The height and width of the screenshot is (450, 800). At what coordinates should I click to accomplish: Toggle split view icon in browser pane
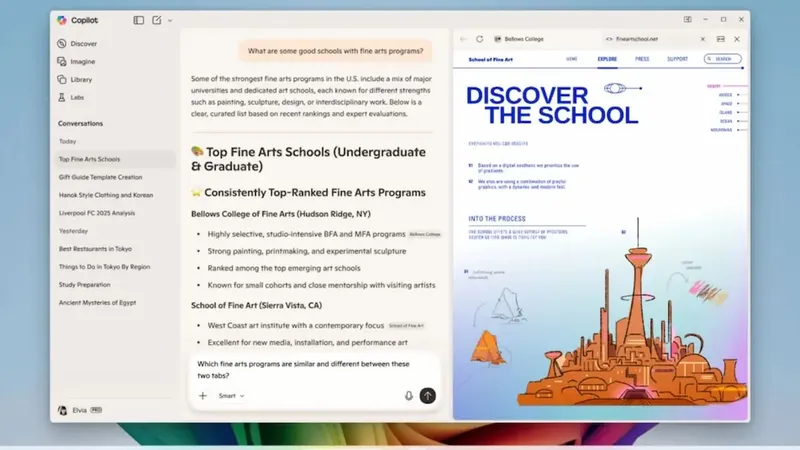click(720, 39)
